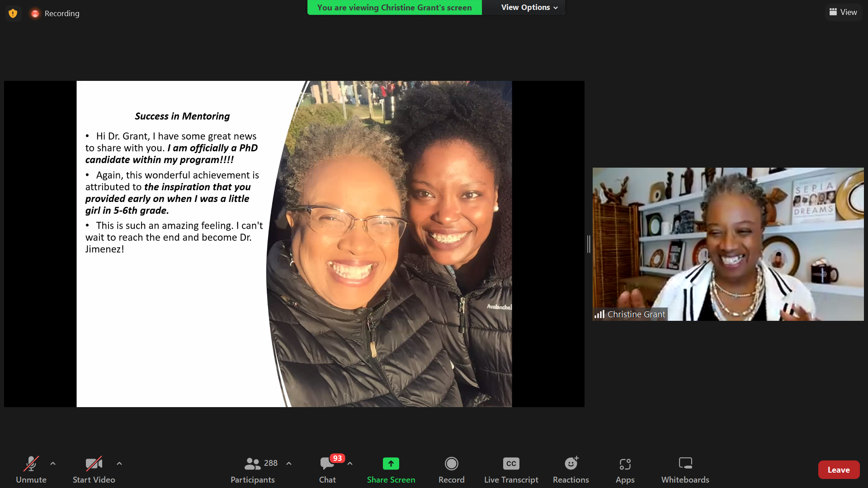Expand video options arrow beside Start Video
This screenshot has height=488, width=868.
(119, 464)
